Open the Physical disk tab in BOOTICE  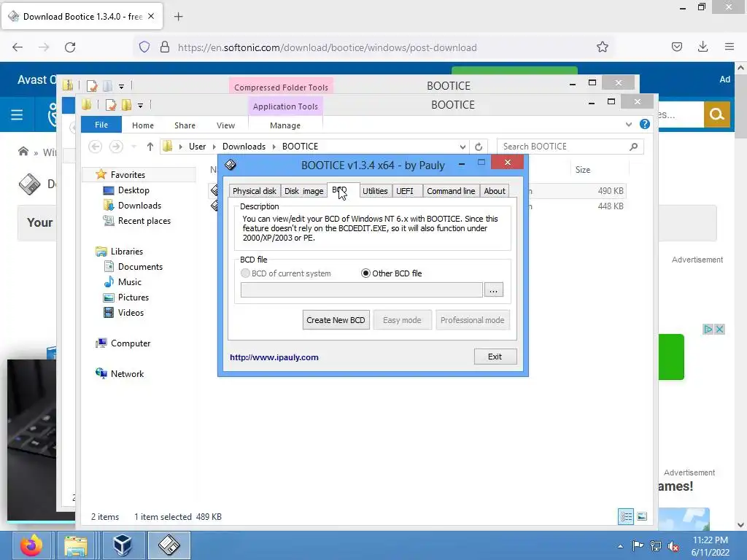coord(255,191)
